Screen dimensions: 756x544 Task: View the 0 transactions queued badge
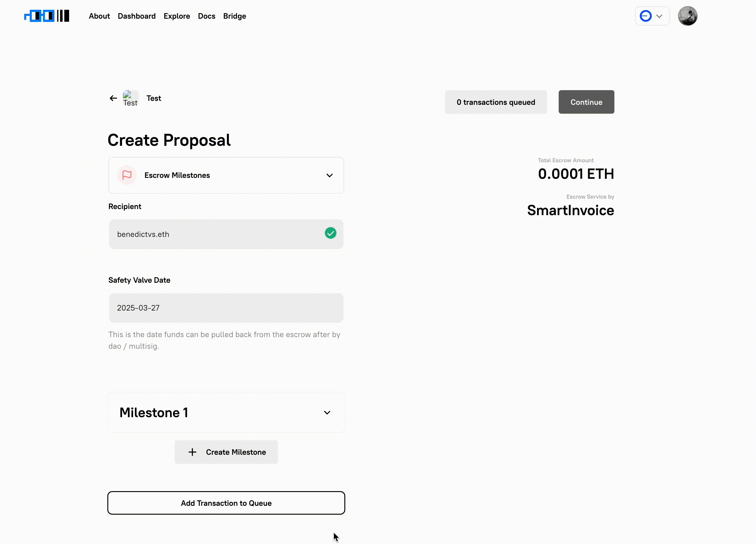pos(495,102)
